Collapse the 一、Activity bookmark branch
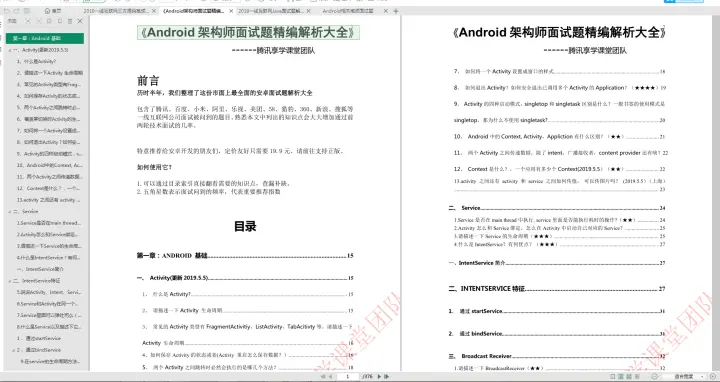 pyautogui.click(x=9, y=50)
